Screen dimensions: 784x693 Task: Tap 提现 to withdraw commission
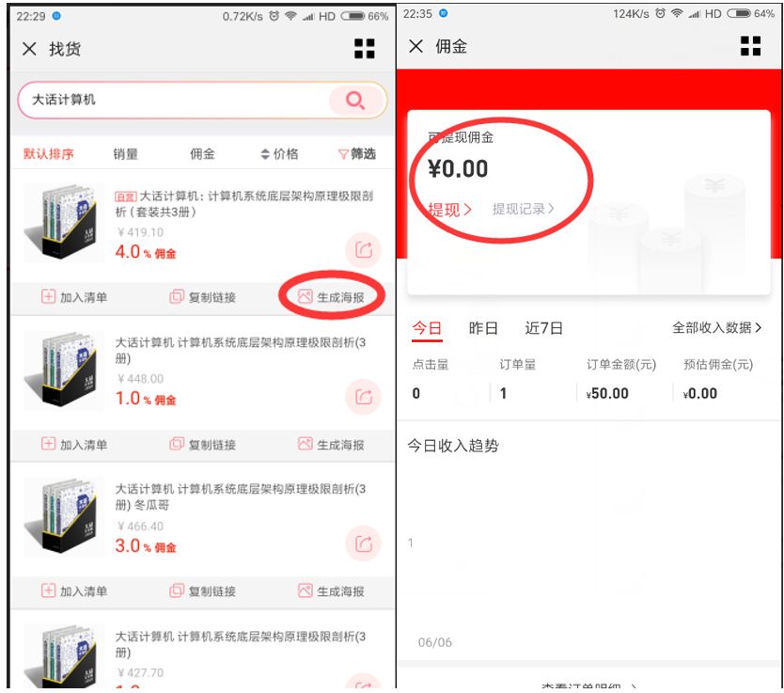tap(449, 209)
